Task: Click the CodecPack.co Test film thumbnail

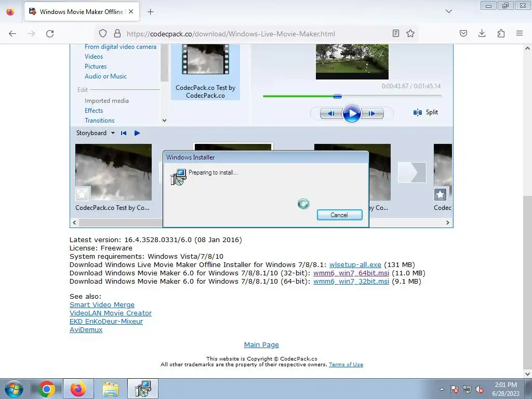Action: coord(205,59)
